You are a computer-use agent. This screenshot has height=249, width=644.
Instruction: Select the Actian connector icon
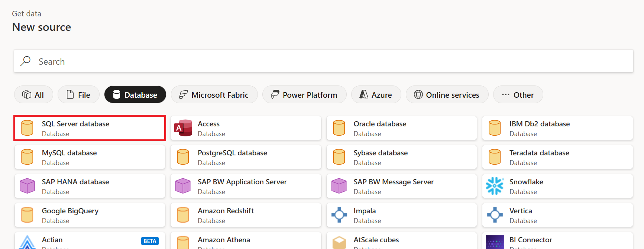pyautogui.click(x=27, y=243)
